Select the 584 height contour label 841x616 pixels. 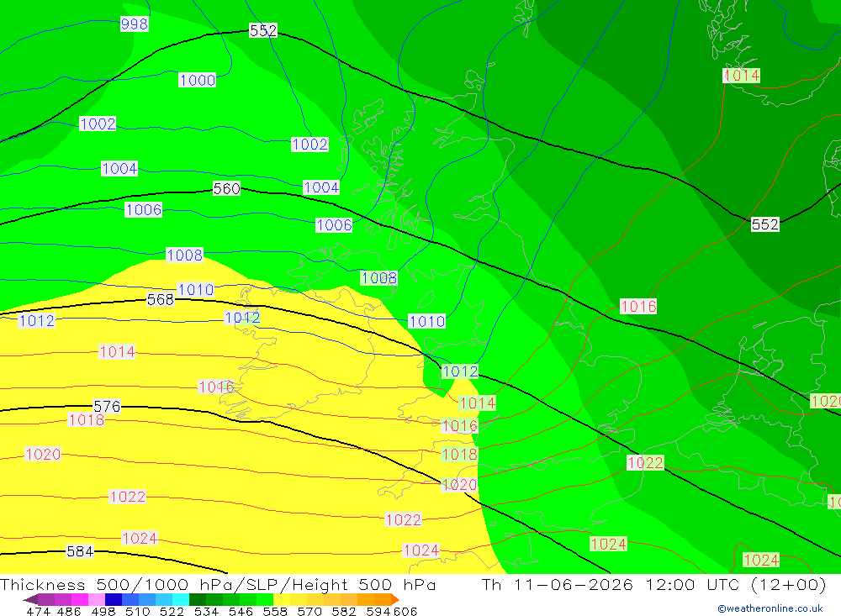point(80,550)
